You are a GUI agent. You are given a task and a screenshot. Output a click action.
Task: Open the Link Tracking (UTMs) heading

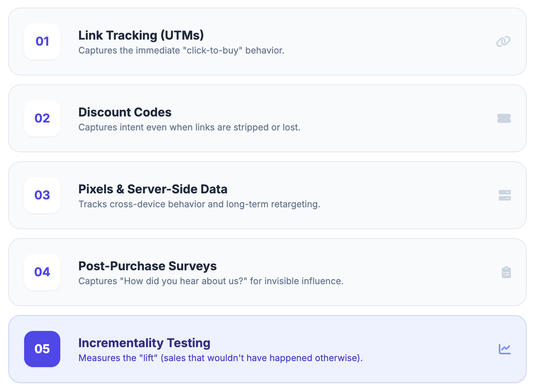141,35
